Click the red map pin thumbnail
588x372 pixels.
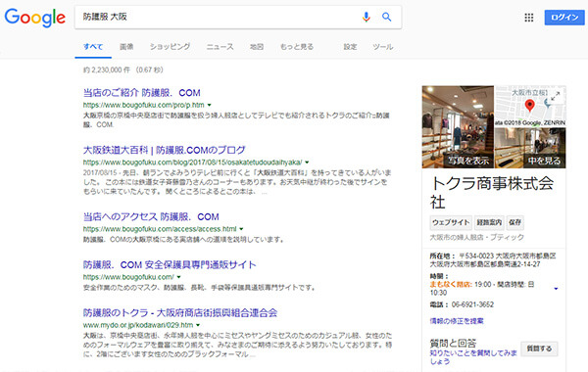529,106
